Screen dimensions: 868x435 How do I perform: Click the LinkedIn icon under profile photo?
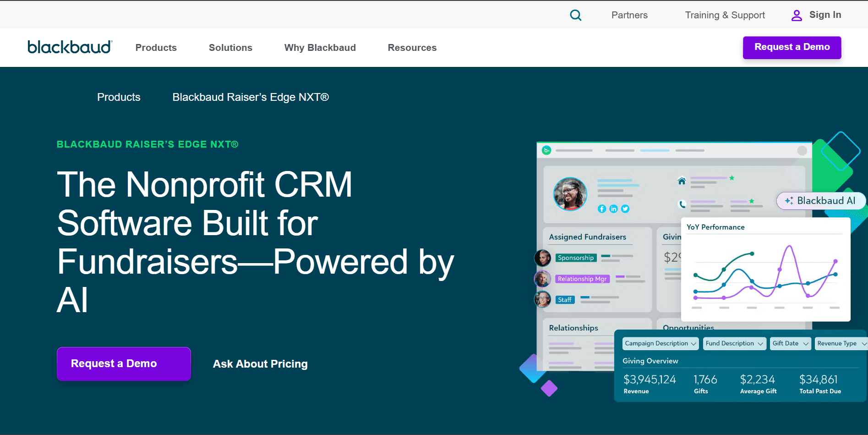[x=613, y=209]
